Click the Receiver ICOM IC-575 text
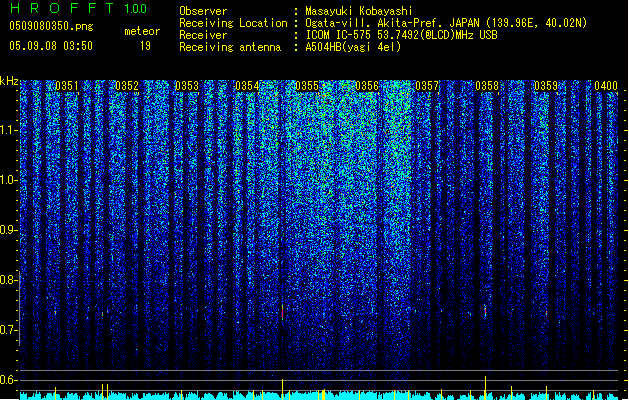This screenshot has width=629, height=400. [x=401, y=35]
